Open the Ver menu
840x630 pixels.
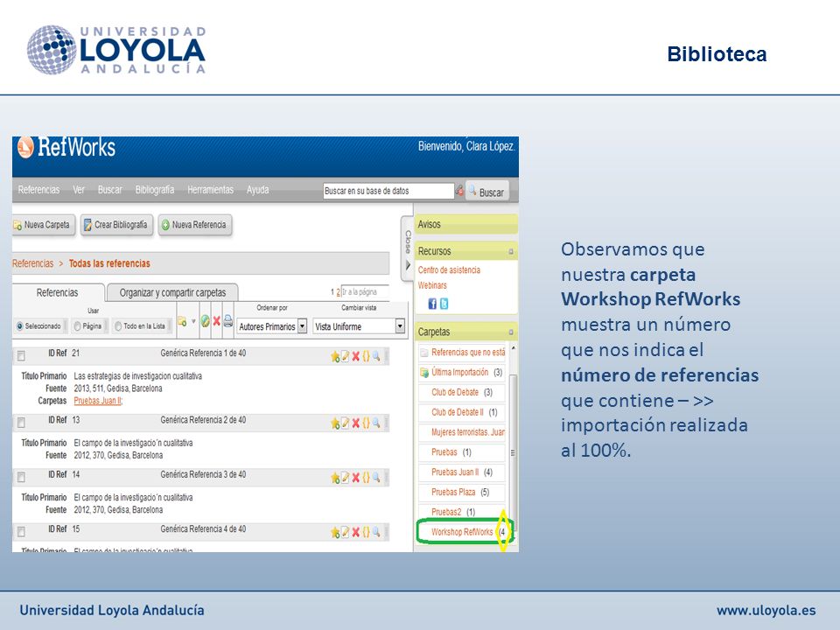(x=79, y=190)
